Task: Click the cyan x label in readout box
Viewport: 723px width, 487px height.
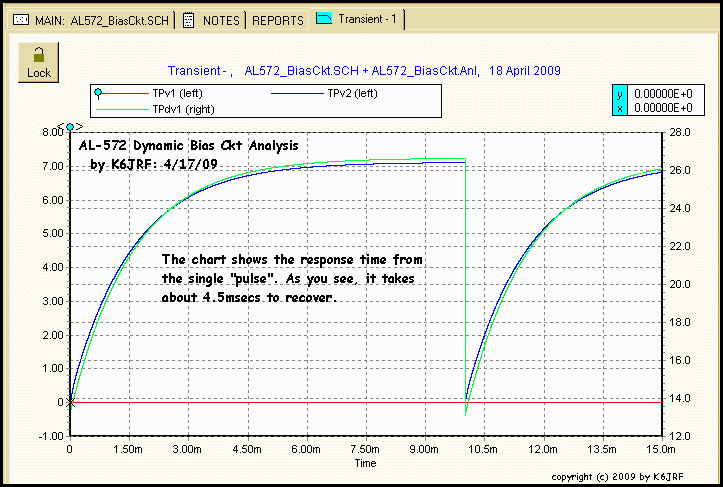Action: pos(620,108)
